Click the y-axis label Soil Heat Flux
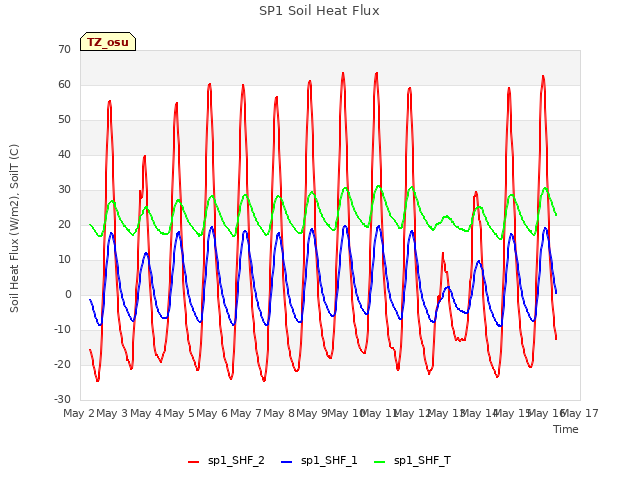 [x=14, y=229]
